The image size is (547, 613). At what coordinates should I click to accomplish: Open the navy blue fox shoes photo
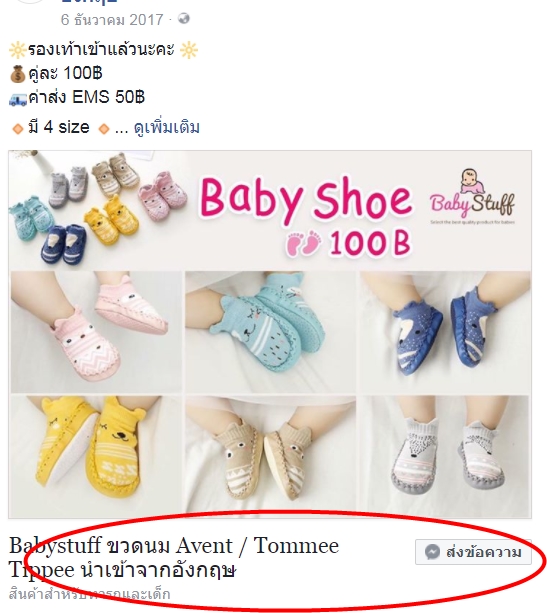445,332
